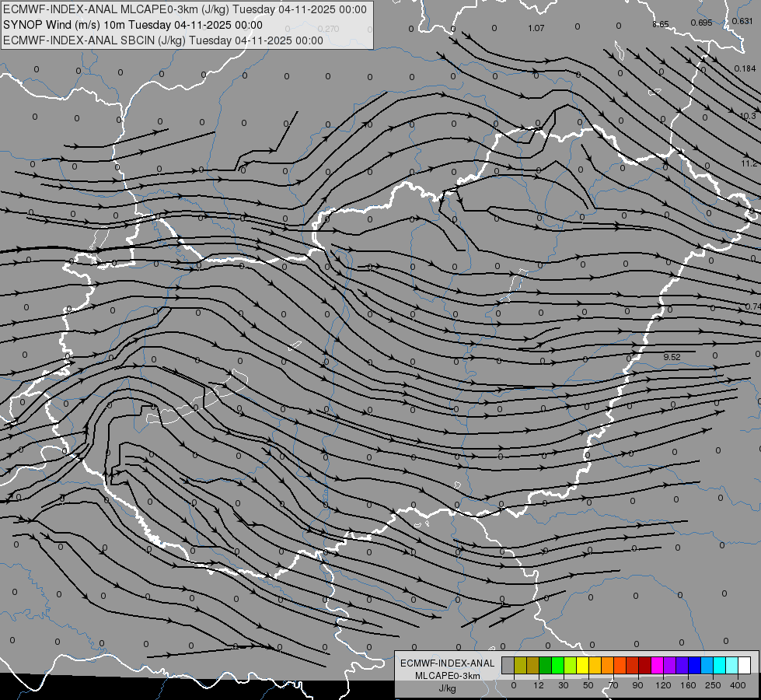Pick the lime yellow-green legend swatch
Viewport: 761px width, 700px height.
(x=571, y=665)
